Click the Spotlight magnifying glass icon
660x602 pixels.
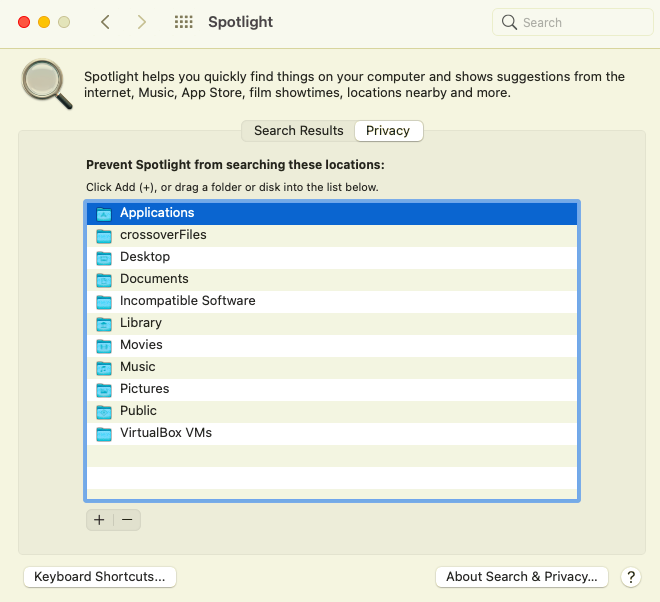tap(47, 84)
